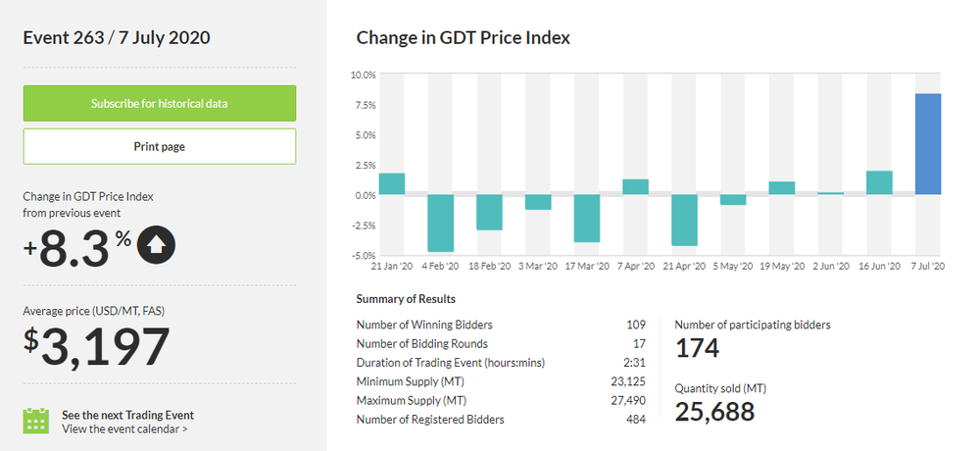Click the 21 Apr '20 negative bar
The width and height of the screenshot is (980, 451).
tap(684, 220)
